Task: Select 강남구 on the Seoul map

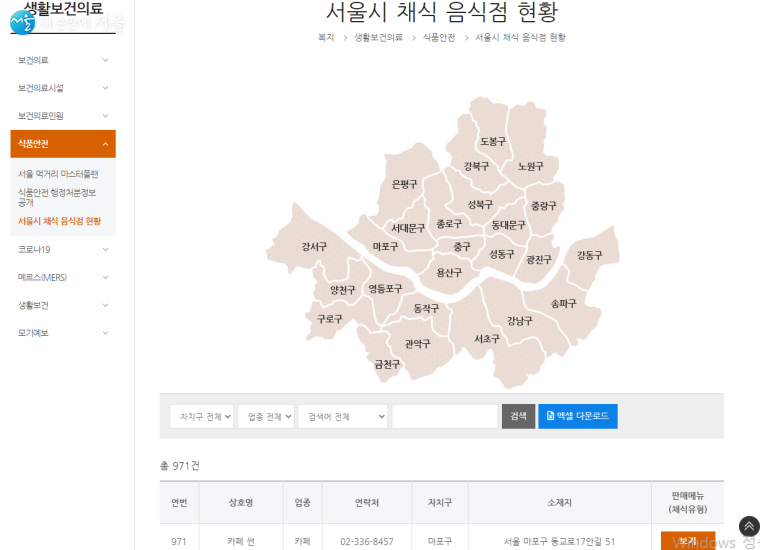Action: point(519,321)
